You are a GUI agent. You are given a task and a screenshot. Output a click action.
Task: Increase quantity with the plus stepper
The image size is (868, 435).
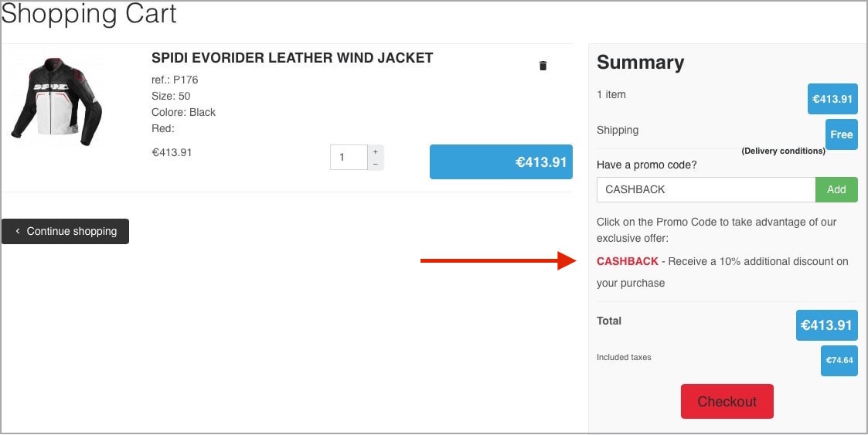coord(376,151)
